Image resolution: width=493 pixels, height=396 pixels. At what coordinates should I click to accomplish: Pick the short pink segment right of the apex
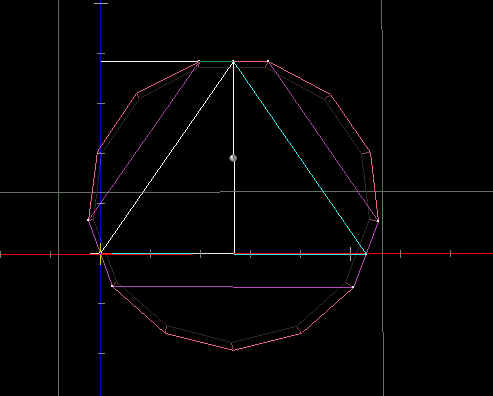pos(251,61)
